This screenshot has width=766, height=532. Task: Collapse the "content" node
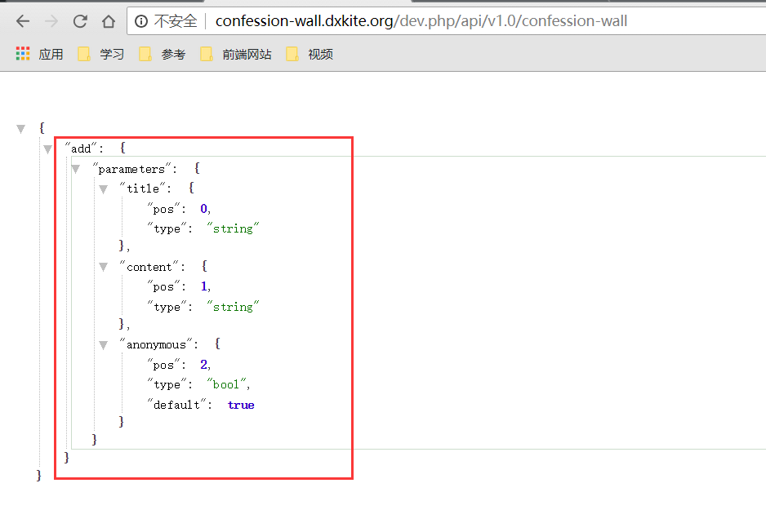pyautogui.click(x=104, y=267)
